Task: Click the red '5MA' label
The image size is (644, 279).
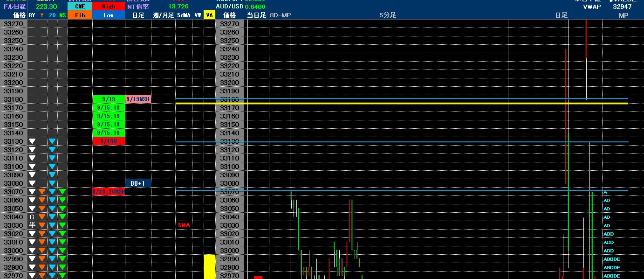Action: (x=184, y=225)
